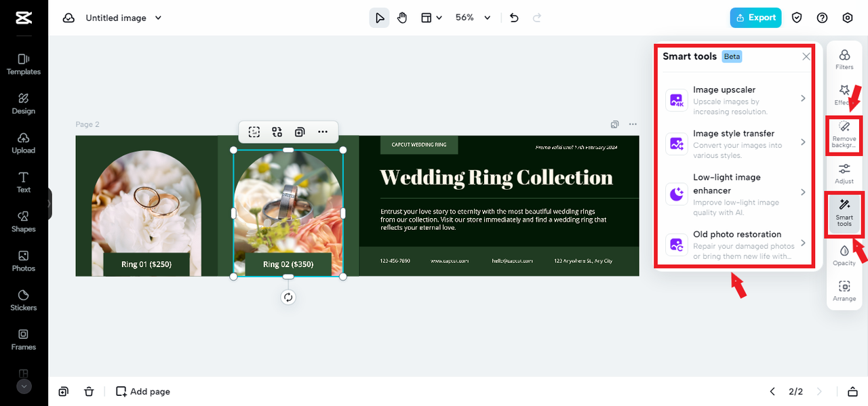Open the Effects tool

coord(844,95)
